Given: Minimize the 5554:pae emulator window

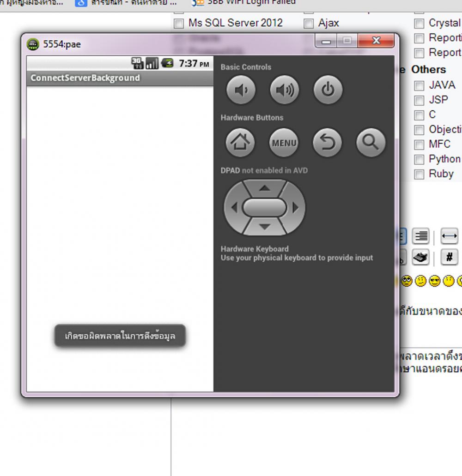Looking at the screenshot, I should (x=326, y=41).
